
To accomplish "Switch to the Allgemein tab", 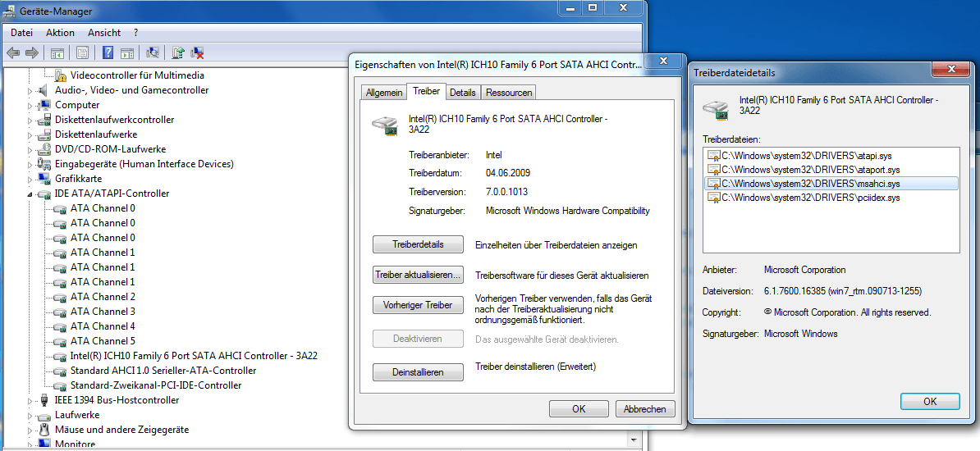I will [x=384, y=93].
